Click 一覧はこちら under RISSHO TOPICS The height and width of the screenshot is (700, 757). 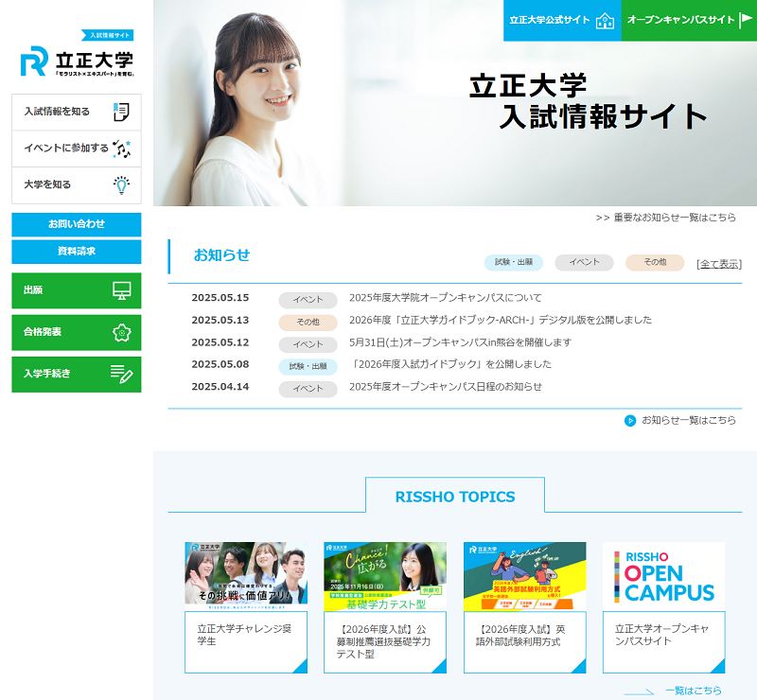coord(694,691)
